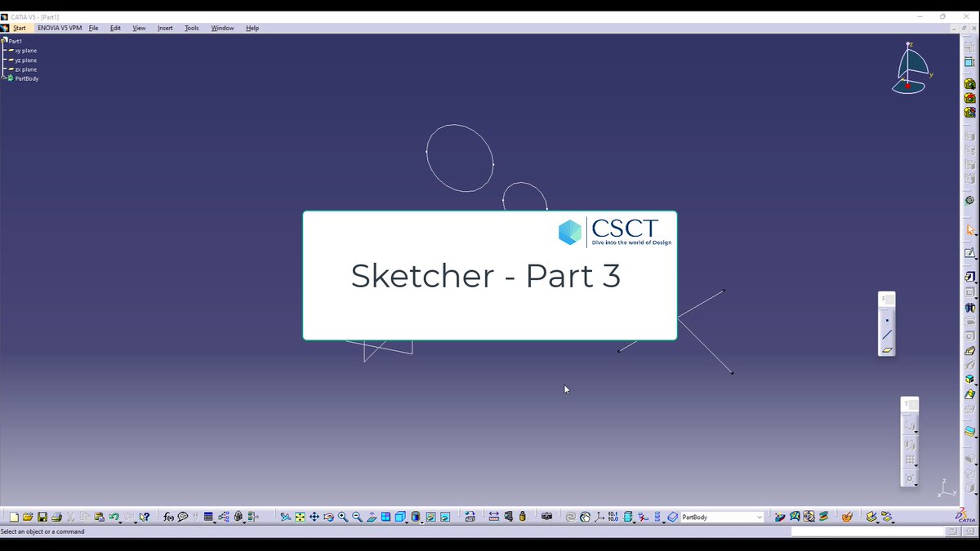Click the Fit All In icon
This screenshot has height=551, width=980.
pyautogui.click(x=300, y=517)
